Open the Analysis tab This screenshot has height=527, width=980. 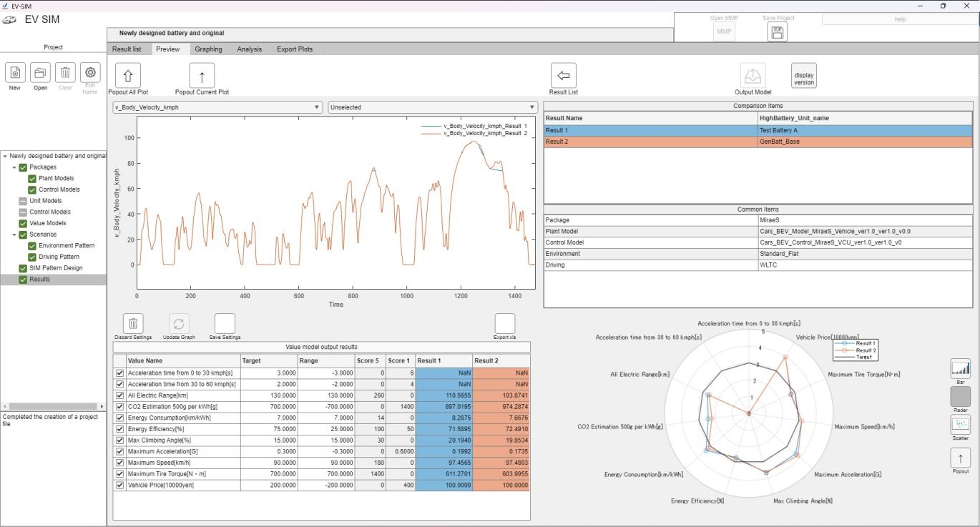point(250,49)
